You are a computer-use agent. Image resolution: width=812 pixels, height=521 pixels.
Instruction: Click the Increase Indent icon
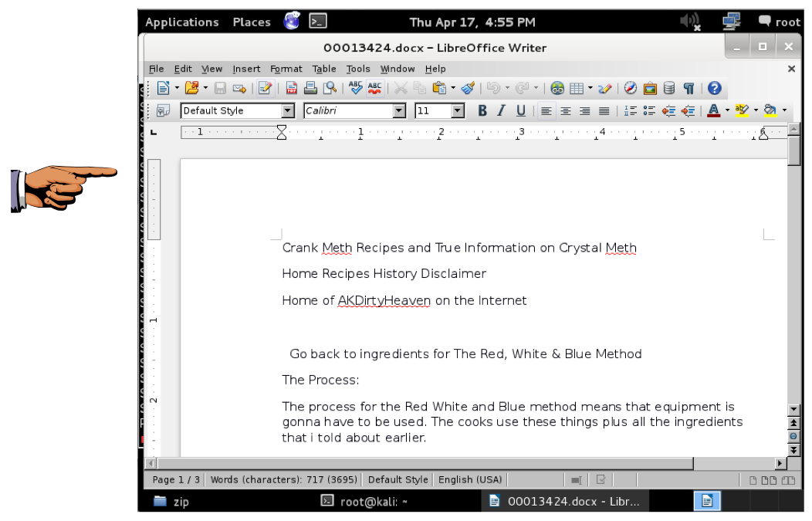[x=689, y=110]
